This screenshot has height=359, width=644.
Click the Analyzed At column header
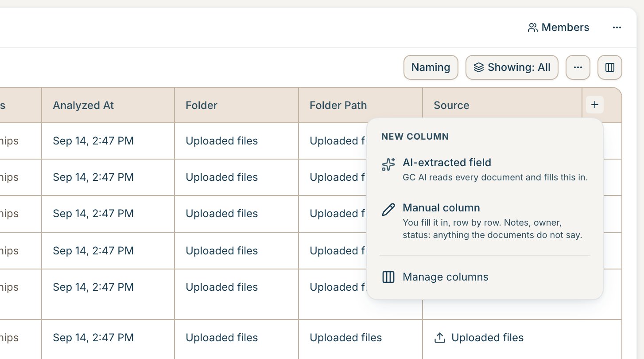pyautogui.click(x=108, y=105)
